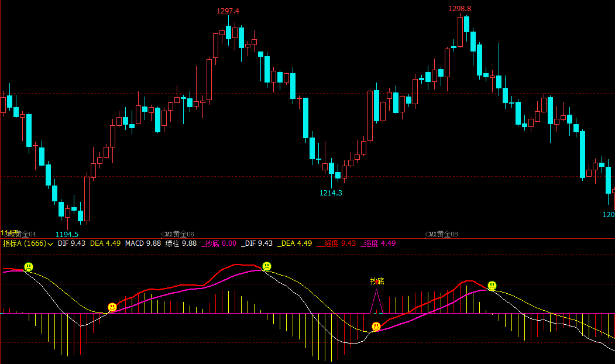Click the _DEA 4.49 readout
The image size is (615, 364).
point(294,243)
